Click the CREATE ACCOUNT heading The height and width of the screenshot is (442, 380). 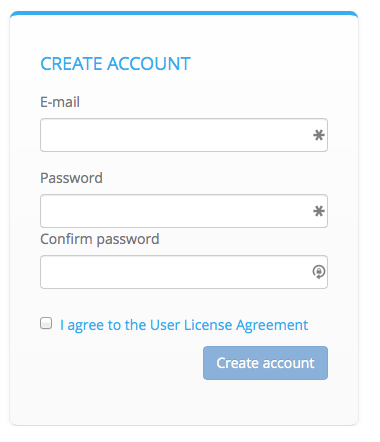(115, 64)
